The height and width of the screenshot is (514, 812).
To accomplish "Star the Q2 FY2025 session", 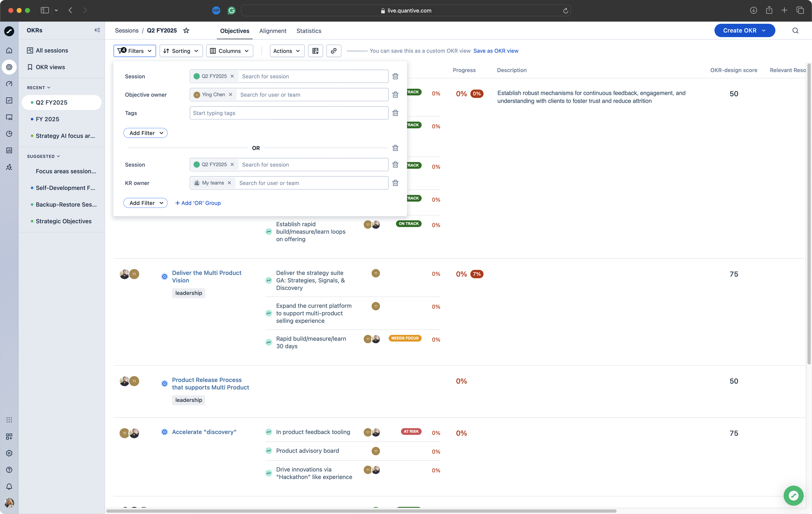I will [186, 31].
